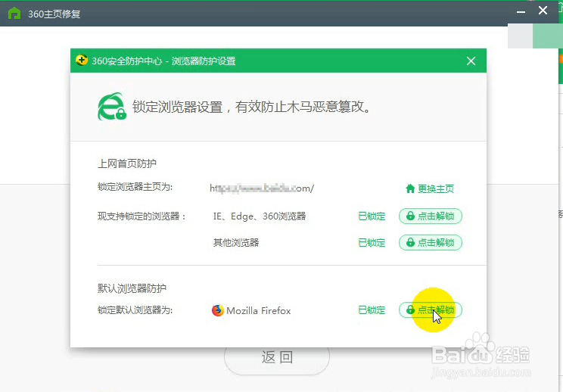Click 已锁定 status for 其他浏览器
Image resolution: width=563 pixels, height=392 pixels.
coord(372,243)
